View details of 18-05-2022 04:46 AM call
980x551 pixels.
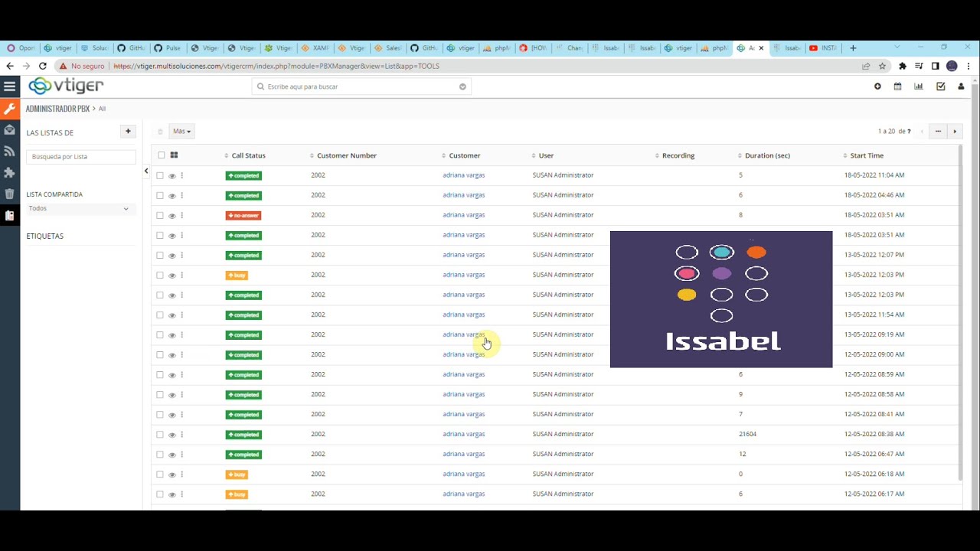point(171,196)
